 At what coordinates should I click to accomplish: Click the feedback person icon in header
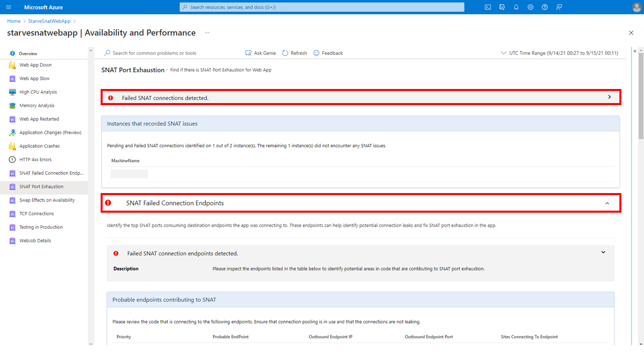tap(559, 7)
